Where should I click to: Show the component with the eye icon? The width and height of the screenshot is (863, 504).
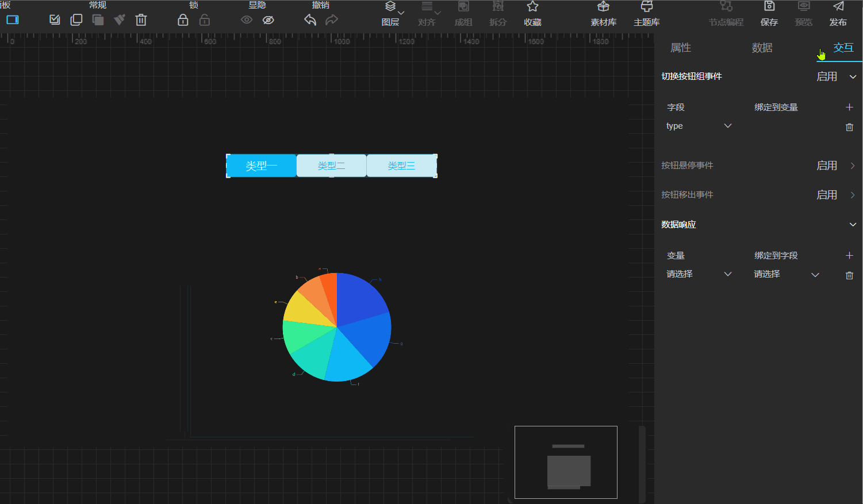[x=247, y=20]
